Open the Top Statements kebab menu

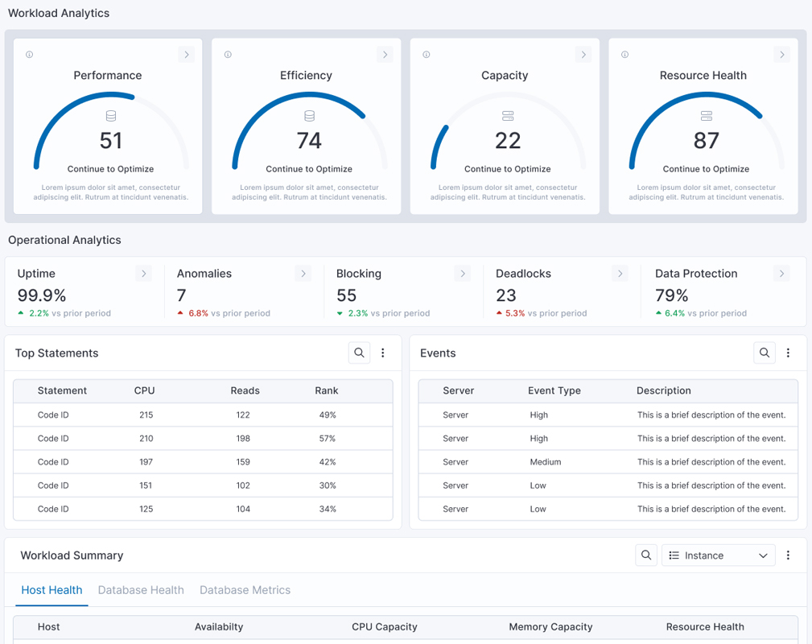point(383,353)
